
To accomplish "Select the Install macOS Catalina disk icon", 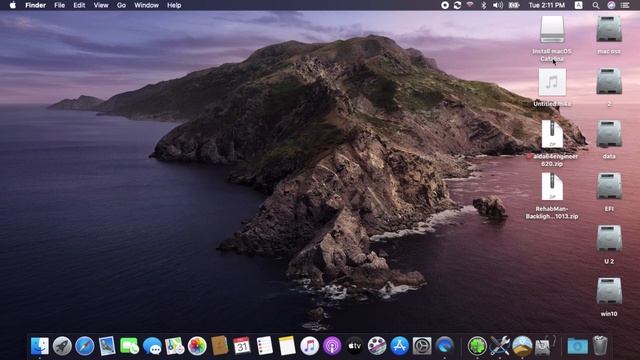I will coord(552,38).
